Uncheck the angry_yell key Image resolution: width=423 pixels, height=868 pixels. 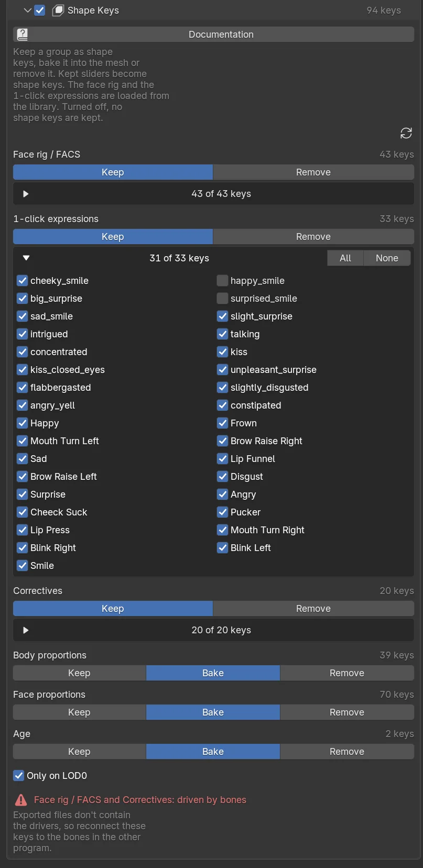pos(22,405)
